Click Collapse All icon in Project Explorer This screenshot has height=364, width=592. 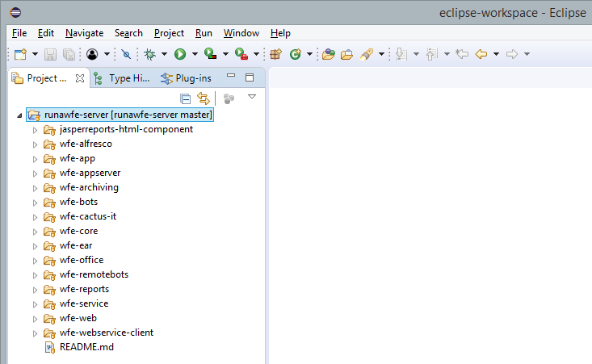[186, 98]
